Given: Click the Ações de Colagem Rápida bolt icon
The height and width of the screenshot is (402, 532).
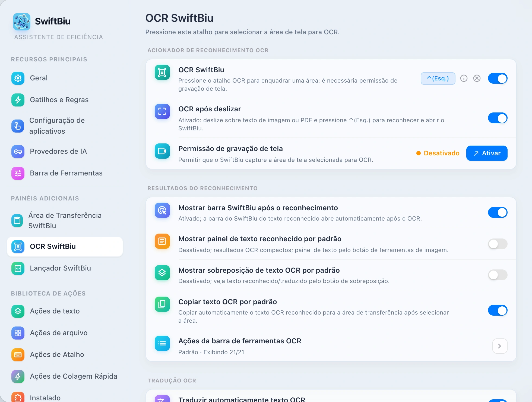Looking at the screenshot, I should click(x=18, y=376).
